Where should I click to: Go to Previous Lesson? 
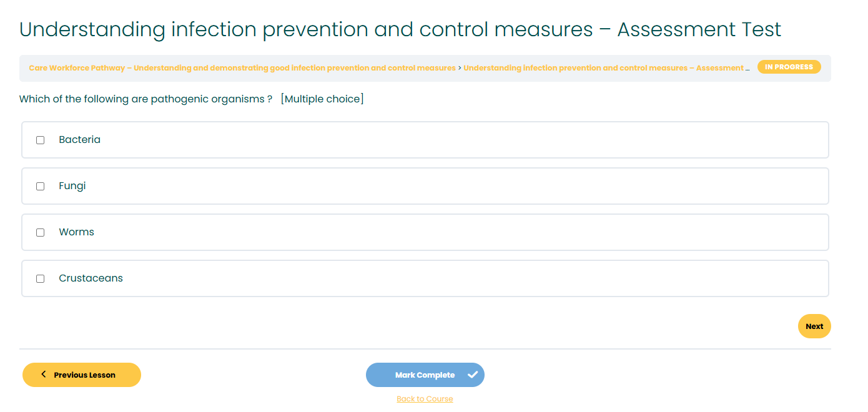(82, 375)
